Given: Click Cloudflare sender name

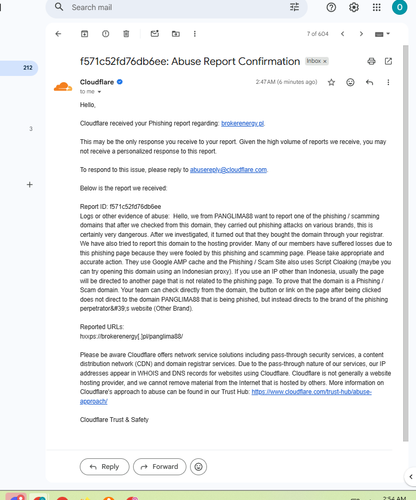Looking at the screenshot, I should point(97,82).
